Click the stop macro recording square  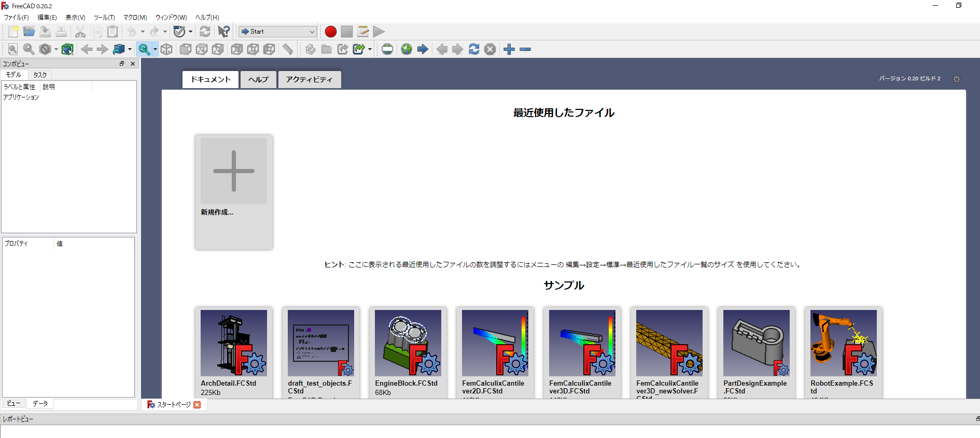pos(347,32)
